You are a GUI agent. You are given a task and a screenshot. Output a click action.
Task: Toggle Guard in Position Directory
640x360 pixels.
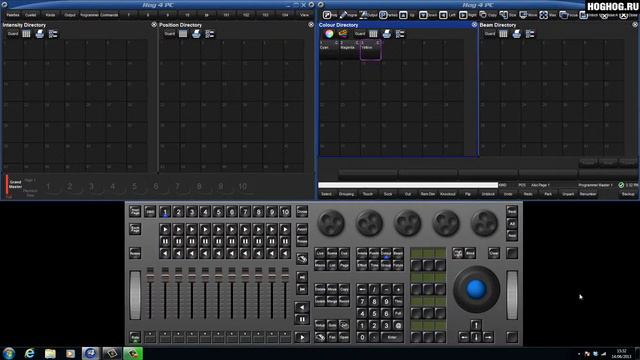(170, 34)
